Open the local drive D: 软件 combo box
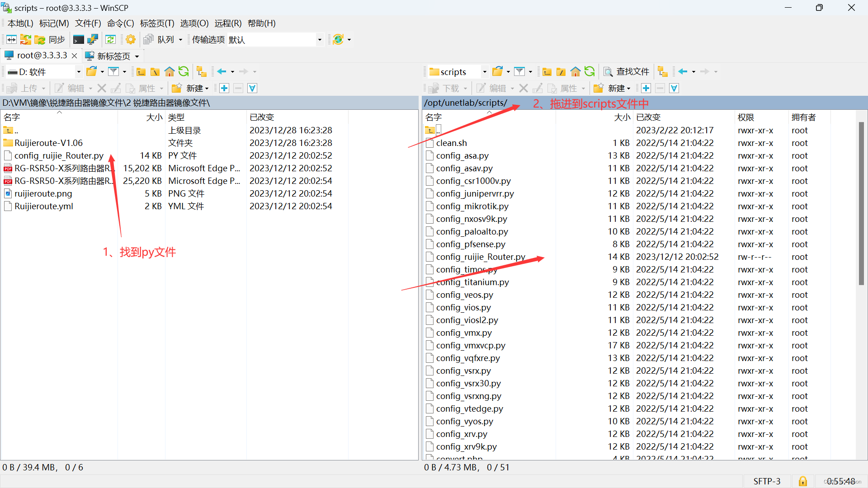 click(x=44, y=72)
